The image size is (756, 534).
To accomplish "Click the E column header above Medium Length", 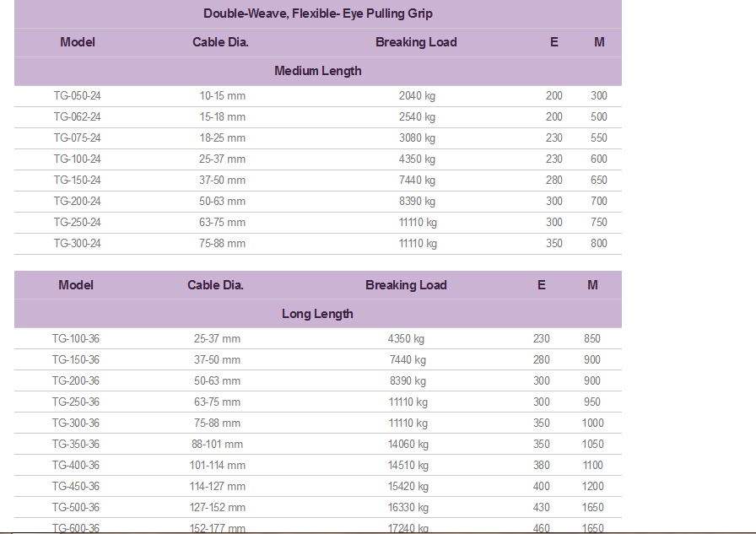I will pos(554,42).
